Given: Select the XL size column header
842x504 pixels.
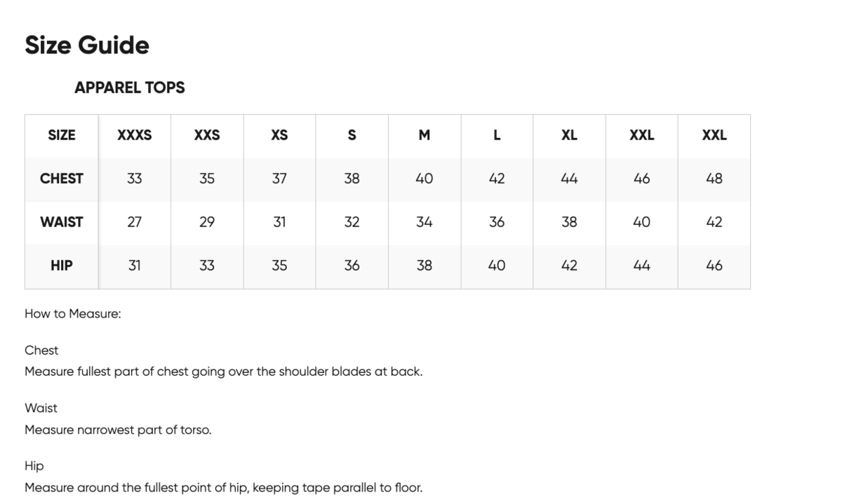Looking at the screenshot, I should coord(569,135).
